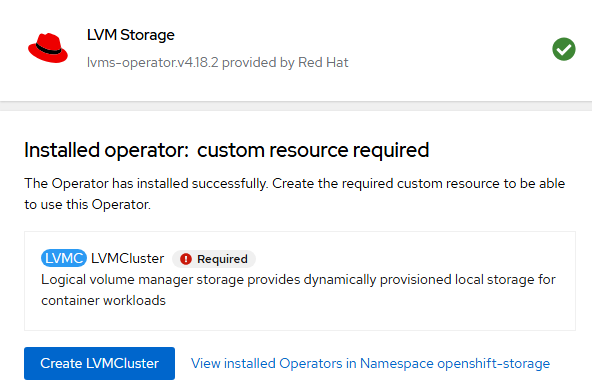Select the Required status label
The width and height of the screenshot is (592, 392).
pos(222,259)
